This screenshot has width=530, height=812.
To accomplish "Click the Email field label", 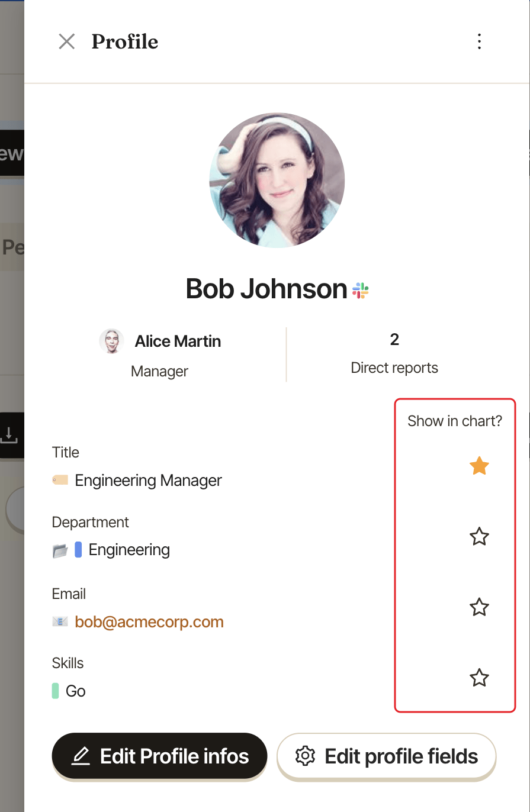I will [x=69, y=594].
